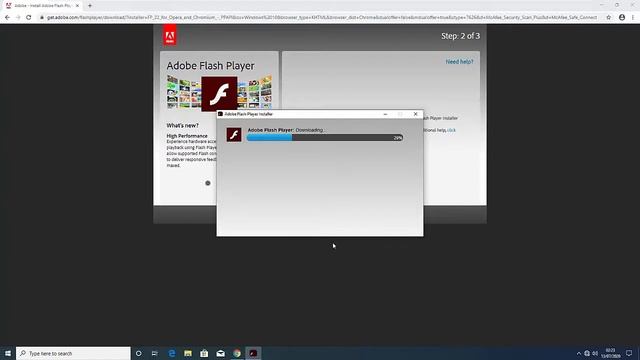640x360 pixels.
Task: Click the browser forward arrow
Action: click(18, 17)
